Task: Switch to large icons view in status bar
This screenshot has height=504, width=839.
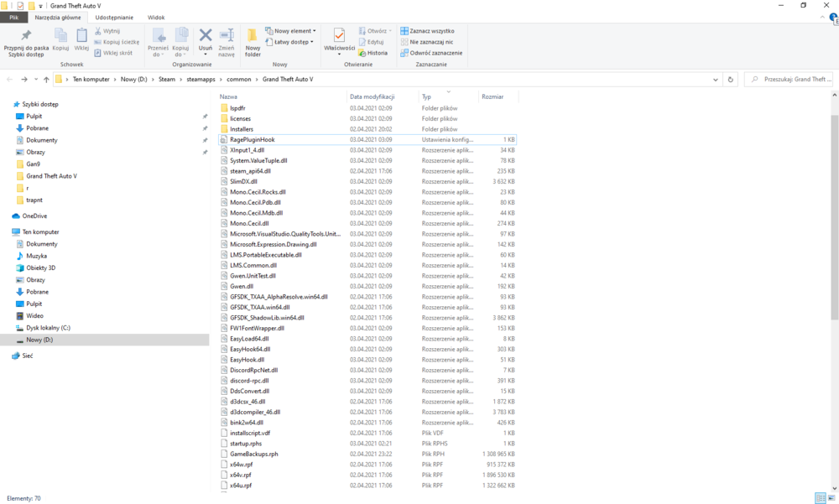Action: (831, 498)
